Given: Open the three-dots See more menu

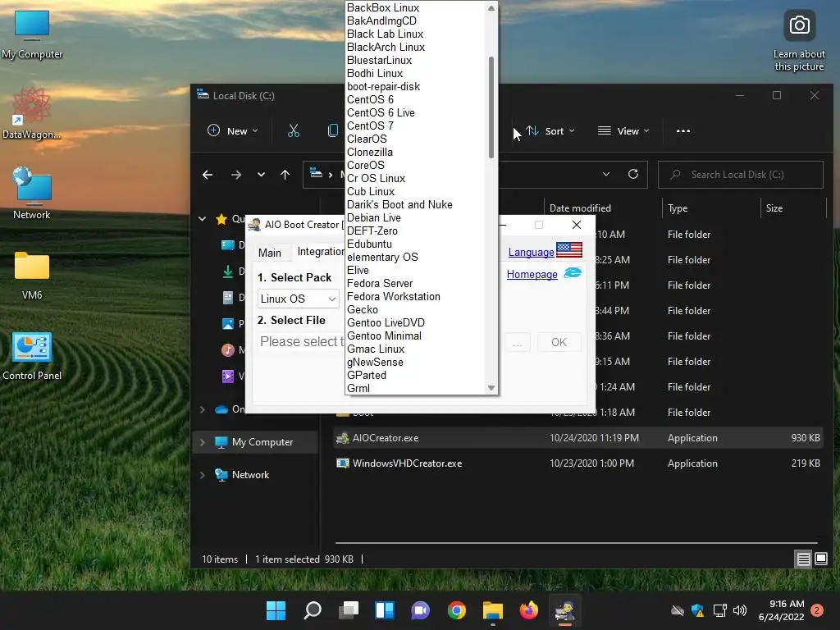Looking at the screenshot, I should [683, 130].
